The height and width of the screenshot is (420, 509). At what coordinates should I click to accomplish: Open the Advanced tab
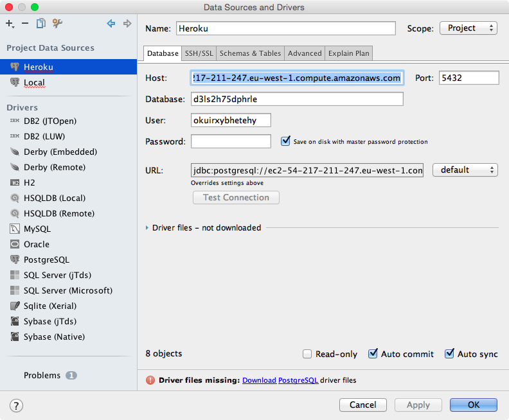click(305, 53)
